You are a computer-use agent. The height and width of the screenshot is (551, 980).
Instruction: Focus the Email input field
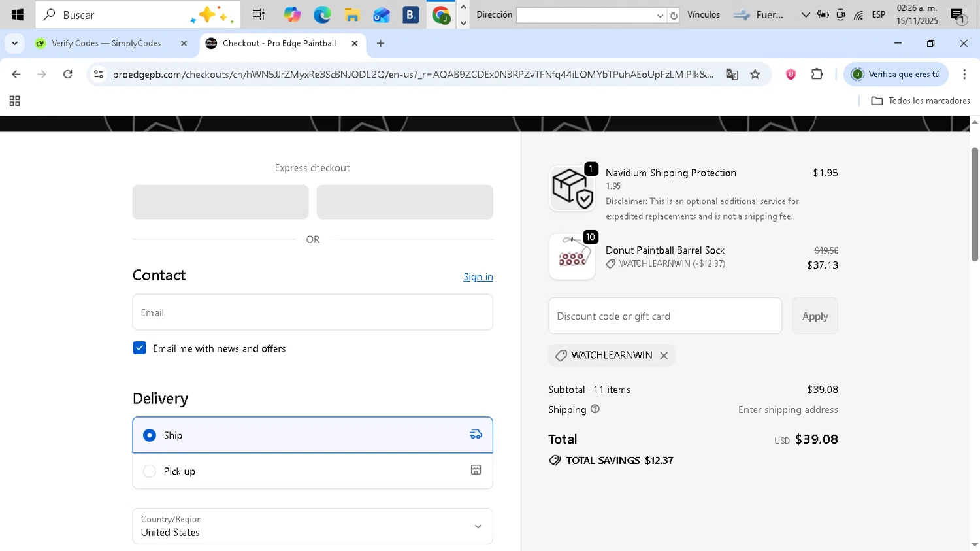[x=312, y=312]
